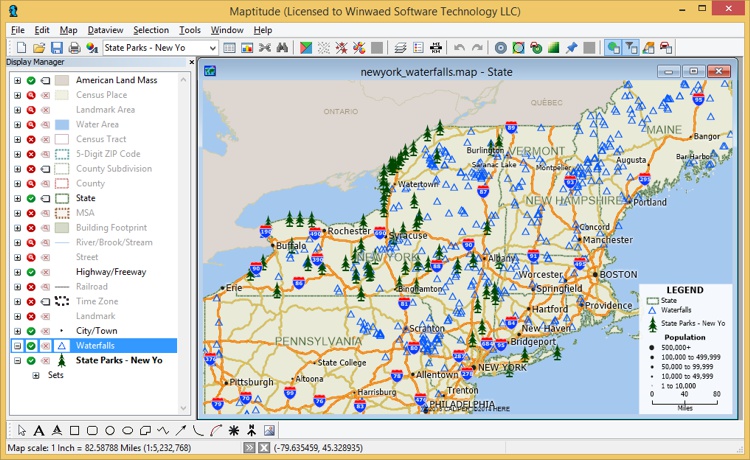The height and width of the screenshot is (460, 750).
Task: Open the Tools menu
Action: 189,30
